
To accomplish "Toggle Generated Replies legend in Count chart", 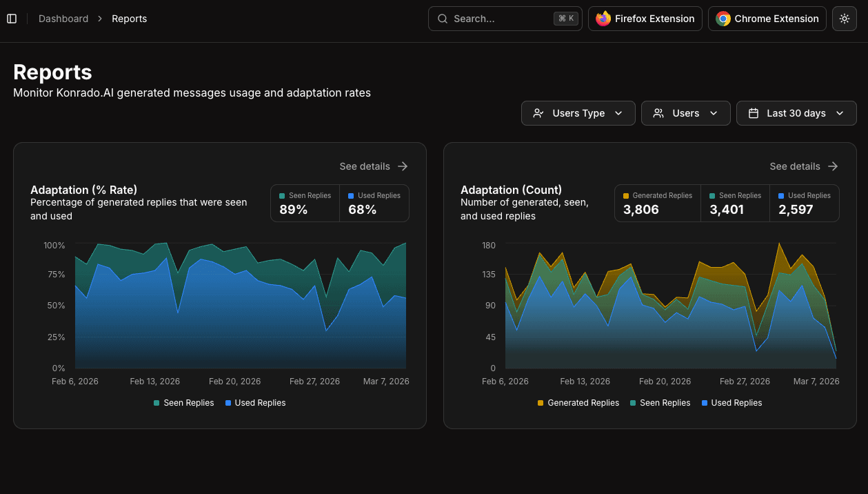I will [x=578, y=403].
